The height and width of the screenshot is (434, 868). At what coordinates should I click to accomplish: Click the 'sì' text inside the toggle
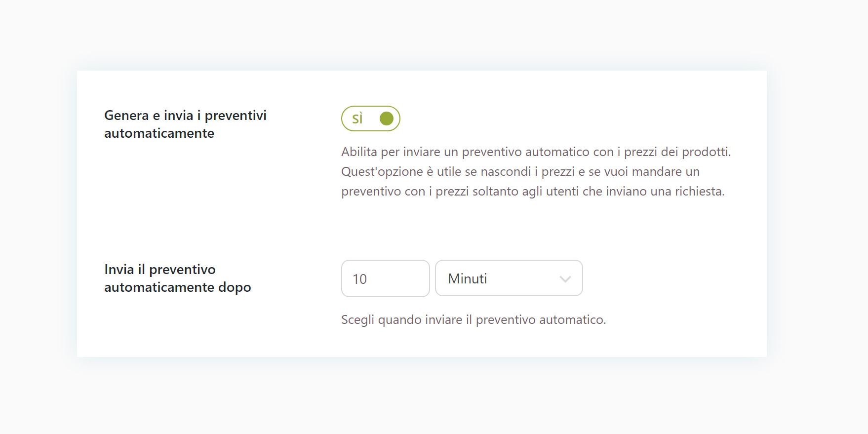point(357,119)
